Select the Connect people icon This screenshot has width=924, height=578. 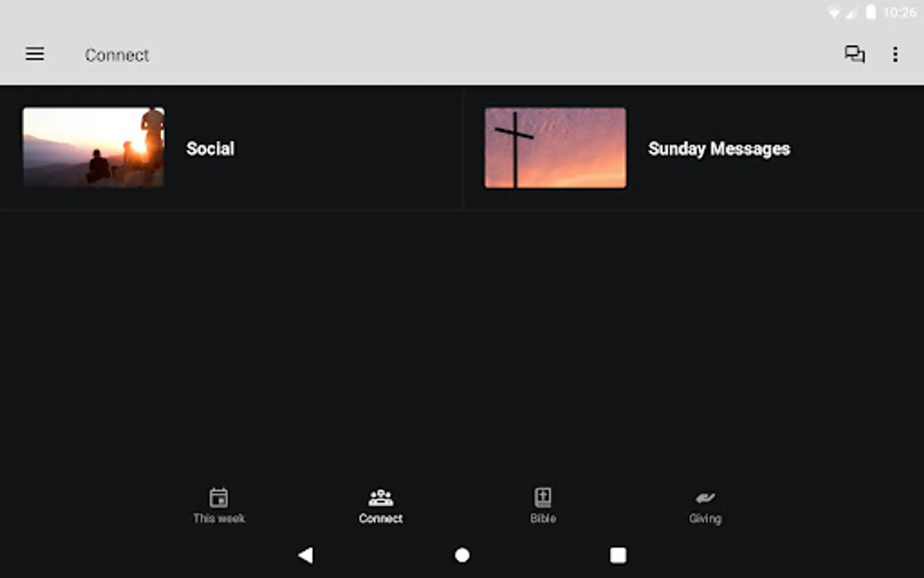[381, 495]
